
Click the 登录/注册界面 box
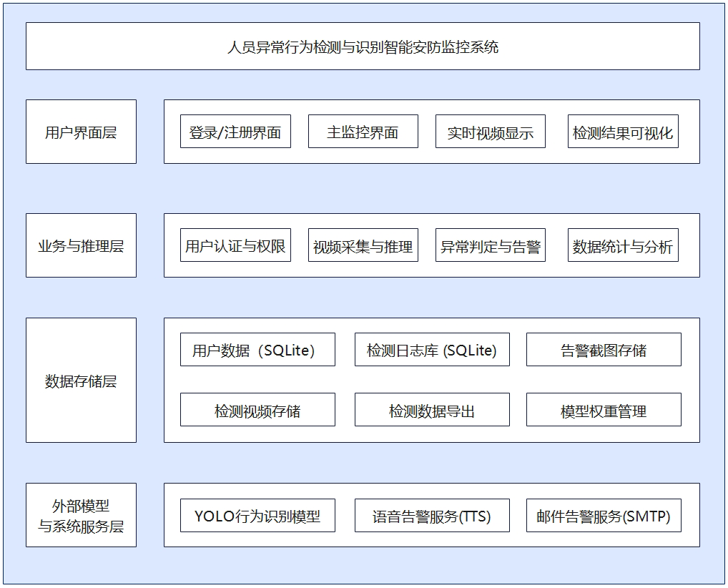[x=235, y=132]
